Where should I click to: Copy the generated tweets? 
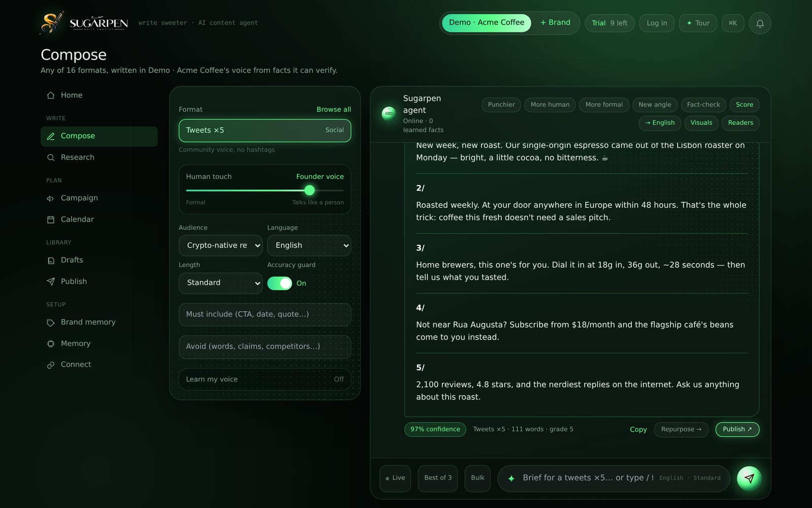coord(638,429)
